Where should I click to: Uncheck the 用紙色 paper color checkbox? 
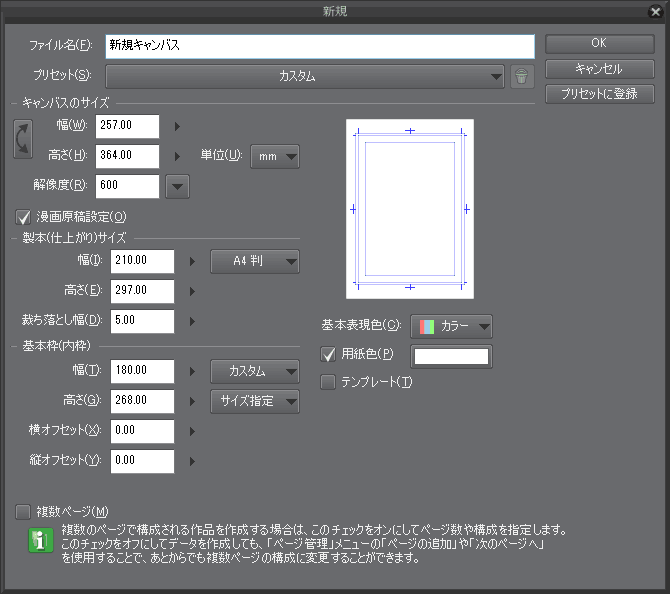328,354
